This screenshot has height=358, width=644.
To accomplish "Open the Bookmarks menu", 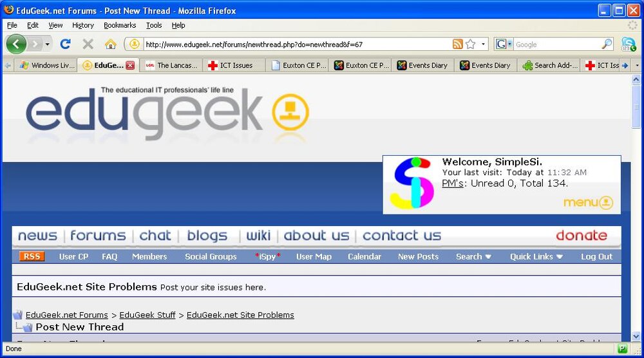I will pyautogui.click(x=120, y=25).
